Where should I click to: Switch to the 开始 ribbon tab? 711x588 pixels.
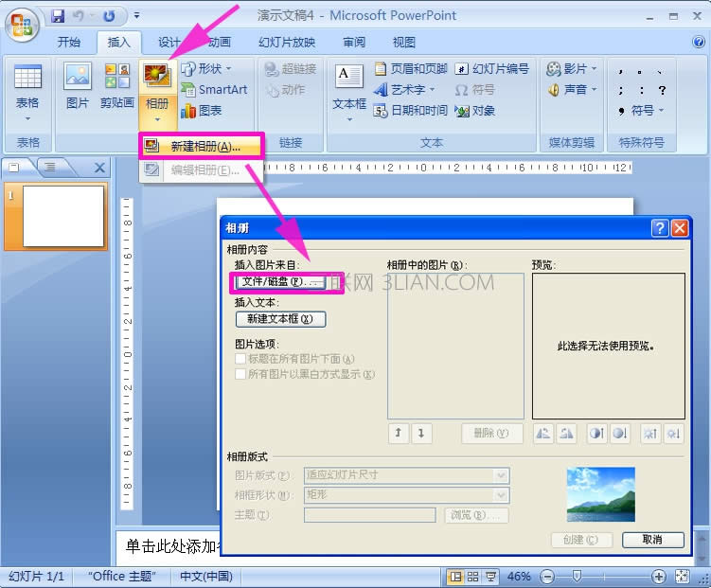coord(69,43)
